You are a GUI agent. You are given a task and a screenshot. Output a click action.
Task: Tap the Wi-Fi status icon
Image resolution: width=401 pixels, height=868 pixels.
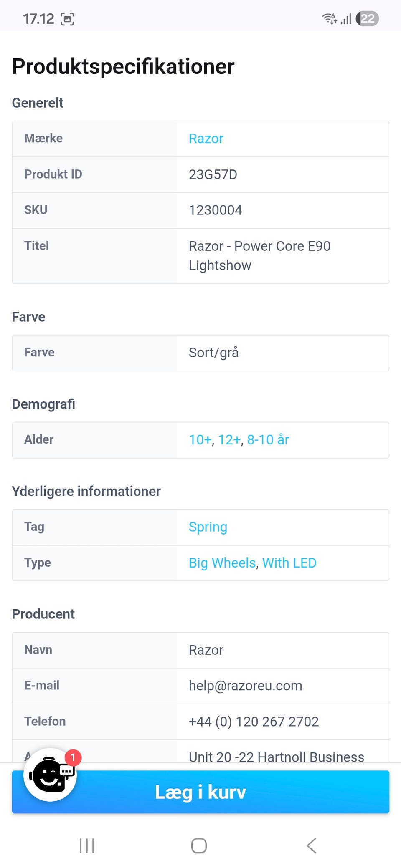pos(329,19)
